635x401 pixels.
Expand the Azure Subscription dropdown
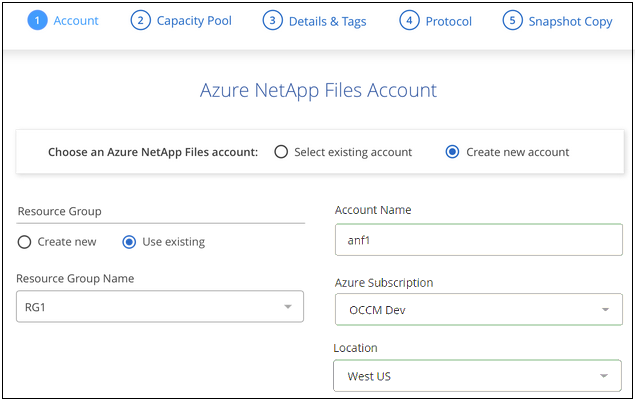tap(478, 309)
